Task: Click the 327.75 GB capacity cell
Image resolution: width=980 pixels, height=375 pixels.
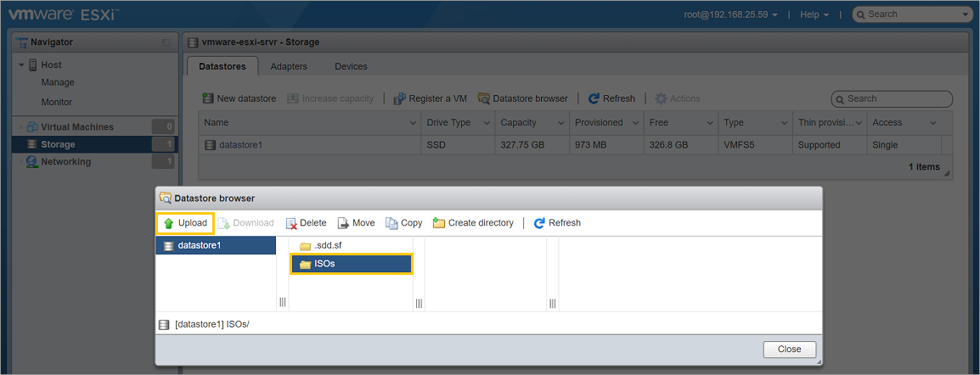Action: click(532, 145)
